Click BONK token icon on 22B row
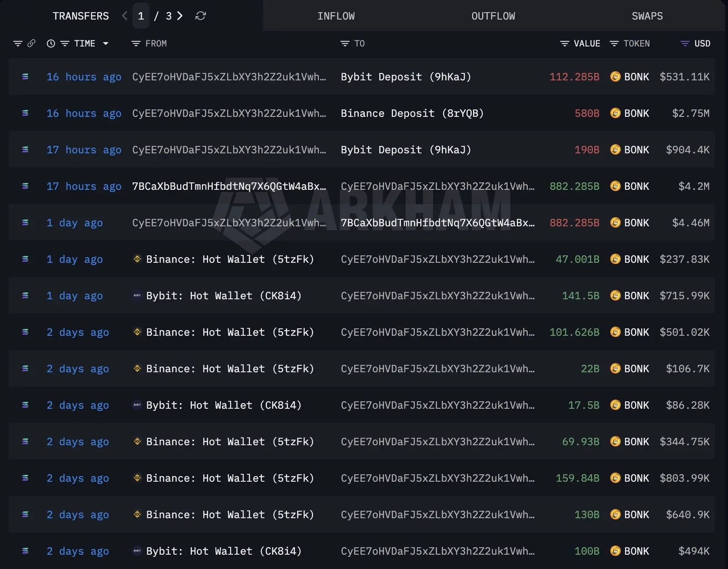728x569 pixels. (x=615, y=368)
